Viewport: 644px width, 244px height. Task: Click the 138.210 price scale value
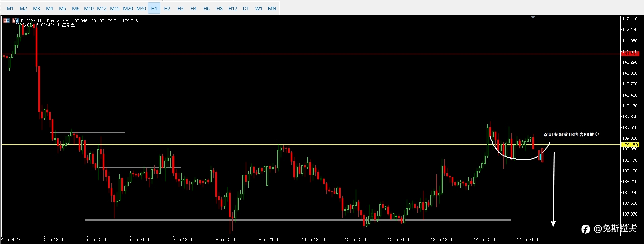[630, 181]
